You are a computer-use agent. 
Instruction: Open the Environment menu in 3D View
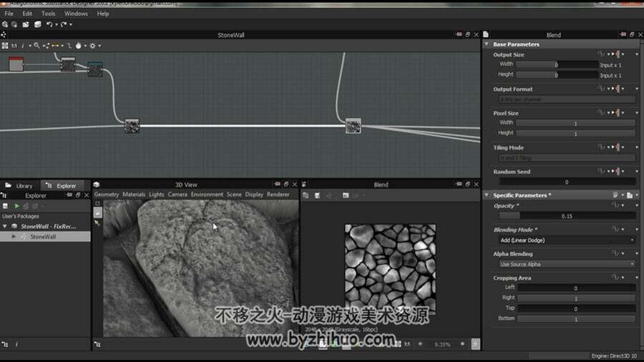click(x=207, y=195)
